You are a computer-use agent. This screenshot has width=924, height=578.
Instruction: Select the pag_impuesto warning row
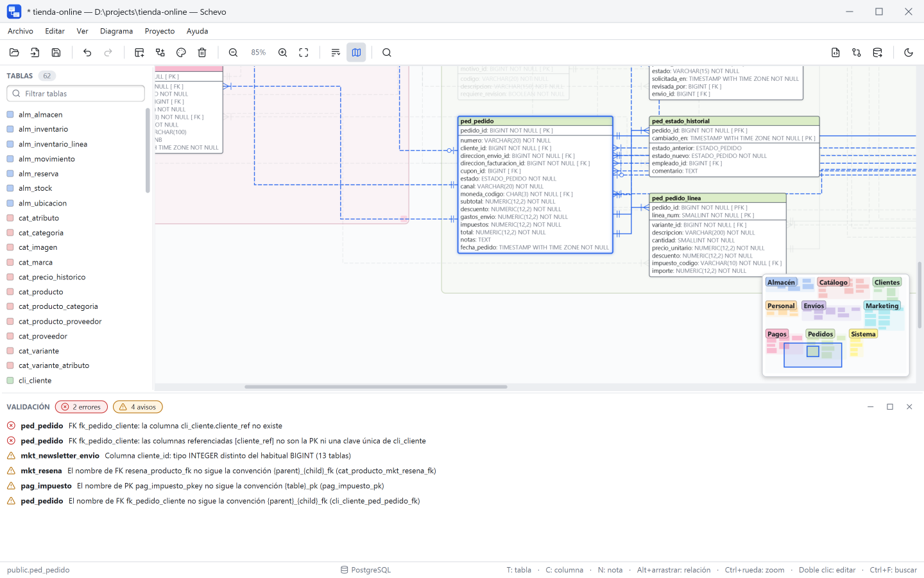tap(462, 486)
